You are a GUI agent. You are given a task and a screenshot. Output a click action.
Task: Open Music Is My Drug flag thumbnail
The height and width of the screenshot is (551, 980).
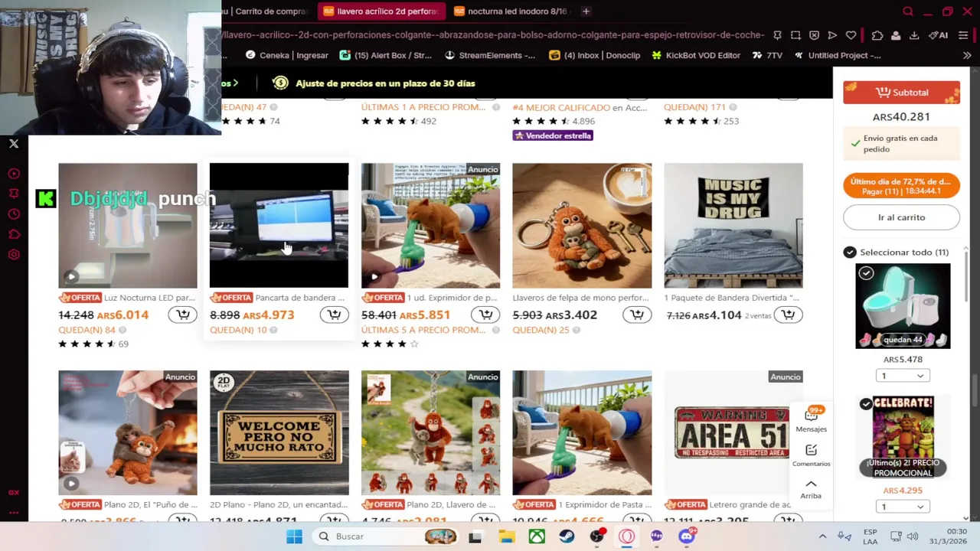pos(733,225)
